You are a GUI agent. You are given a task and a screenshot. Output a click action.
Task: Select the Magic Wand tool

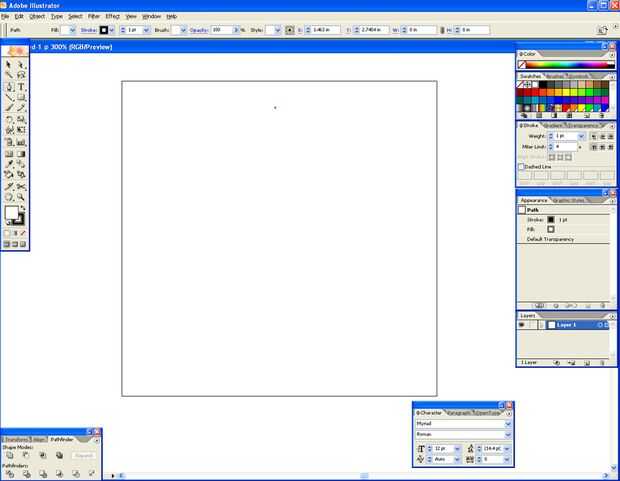tap(9, 75)
